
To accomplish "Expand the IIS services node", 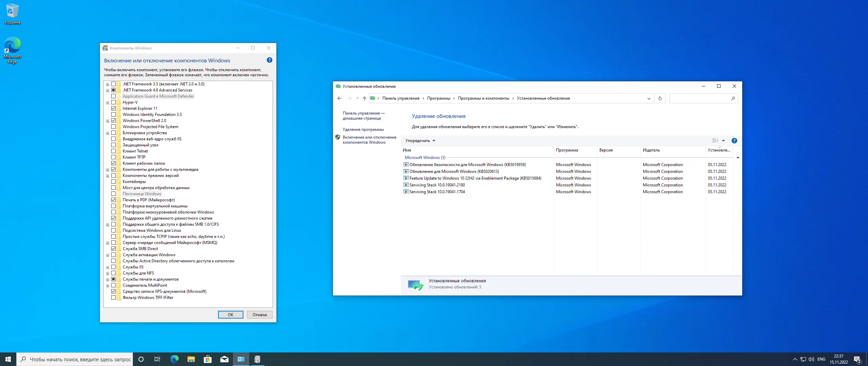I will coord(108,267).
